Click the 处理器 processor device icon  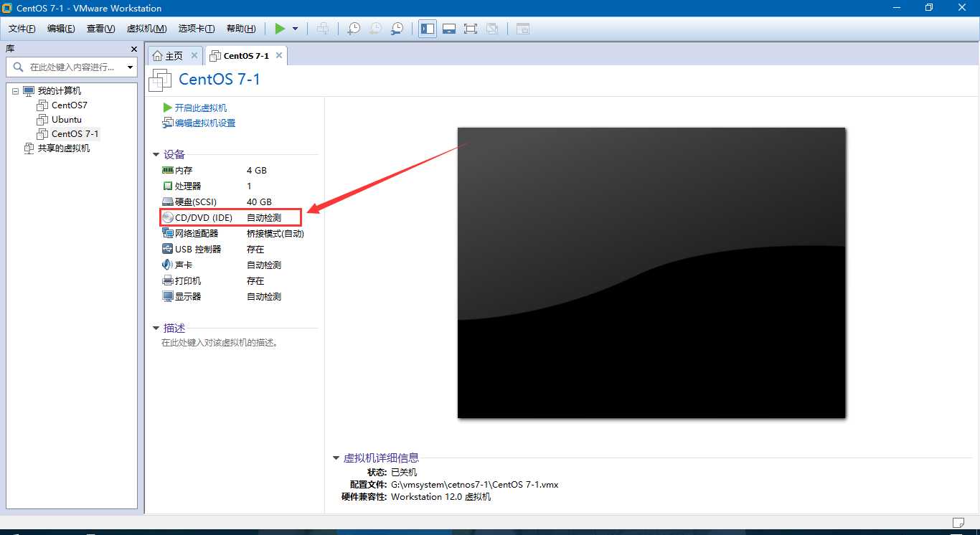(x=168, y=186)
